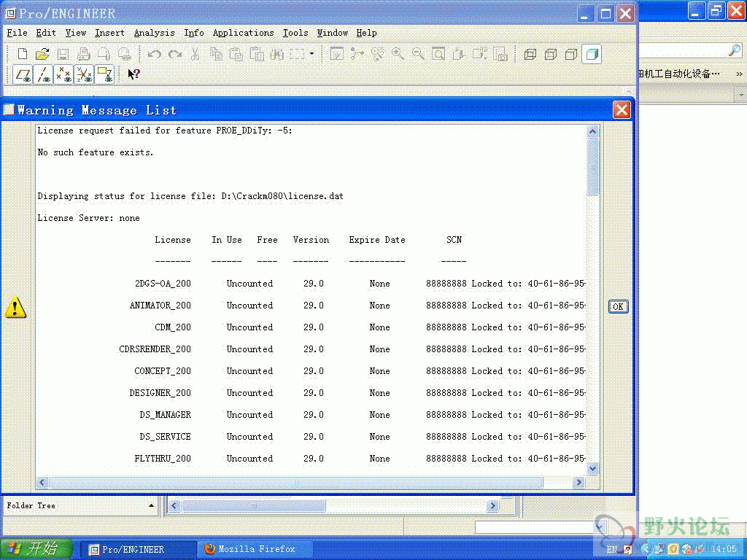Switch to Wireframe display mode
The width and height of the screenshot is (747, 560).
point(530,54)
